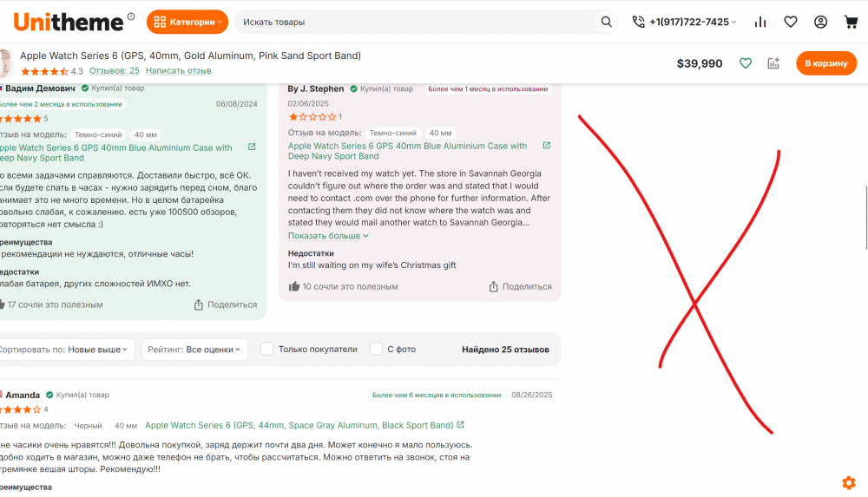Click four-star rating in Amanda review
Viewport: 868px width, 497px height.
21,409
